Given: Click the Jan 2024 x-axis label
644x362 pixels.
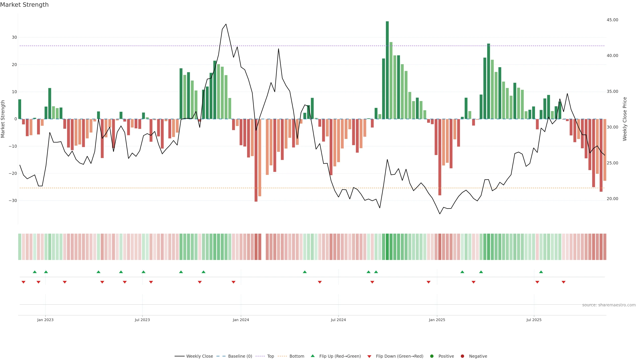Looking at the screenshot, I should click(241, 320).
